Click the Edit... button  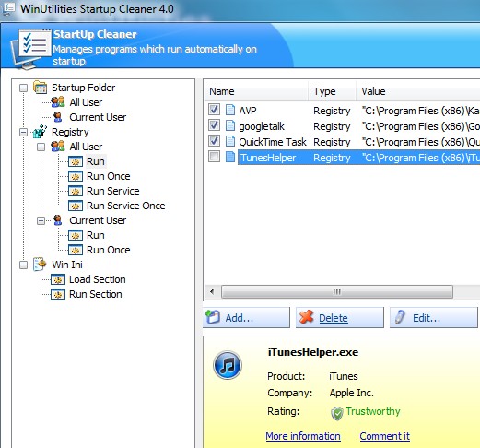click(434, 317)
